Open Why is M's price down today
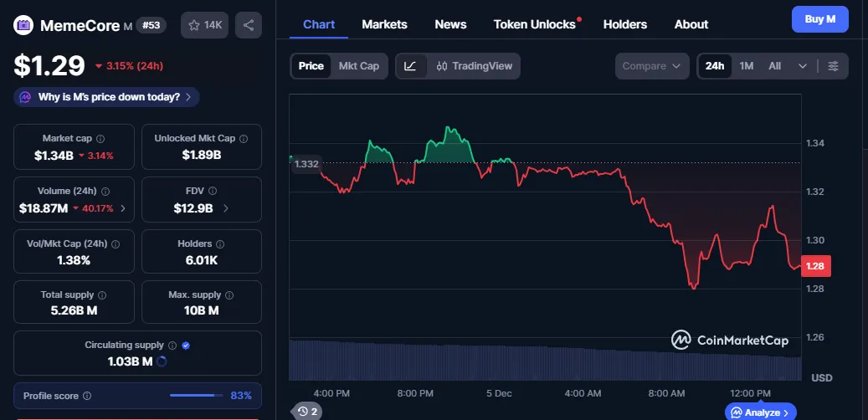The image size is (868, 420). pyautogui.click(x=106, y=97)
